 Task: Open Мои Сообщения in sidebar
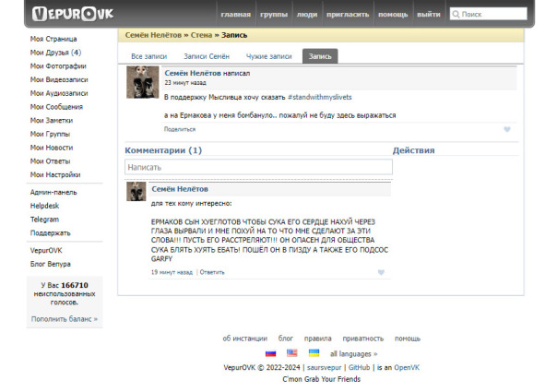[56, 107]
